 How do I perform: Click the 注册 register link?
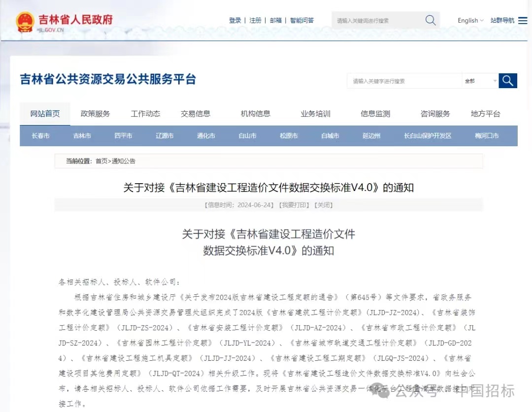255,20
